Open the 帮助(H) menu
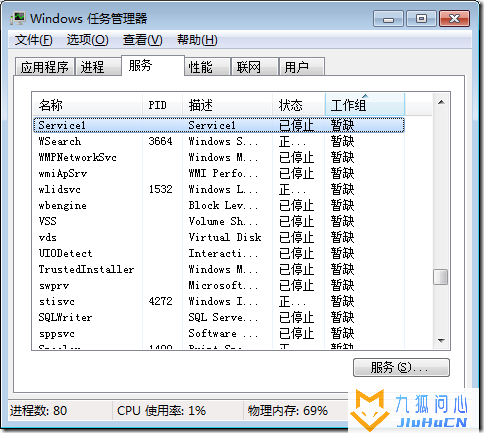Image resolution: width=484 pixels, height=433 pixels. coord(197,40)
